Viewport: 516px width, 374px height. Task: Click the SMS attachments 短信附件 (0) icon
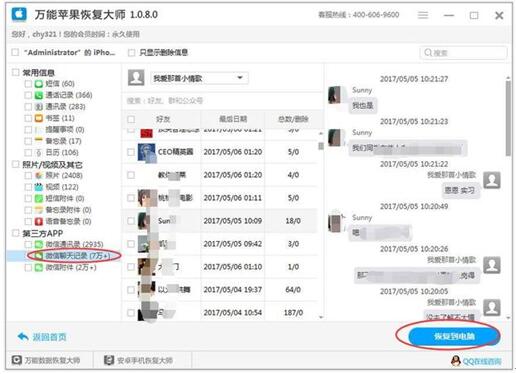point(39,198)
